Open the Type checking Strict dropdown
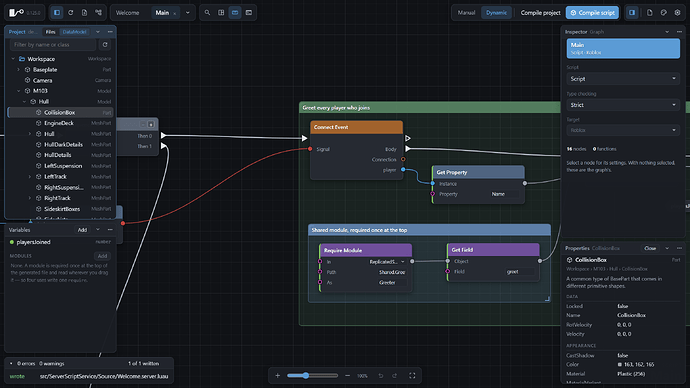 pyautogui.click(x=623, y=105)
